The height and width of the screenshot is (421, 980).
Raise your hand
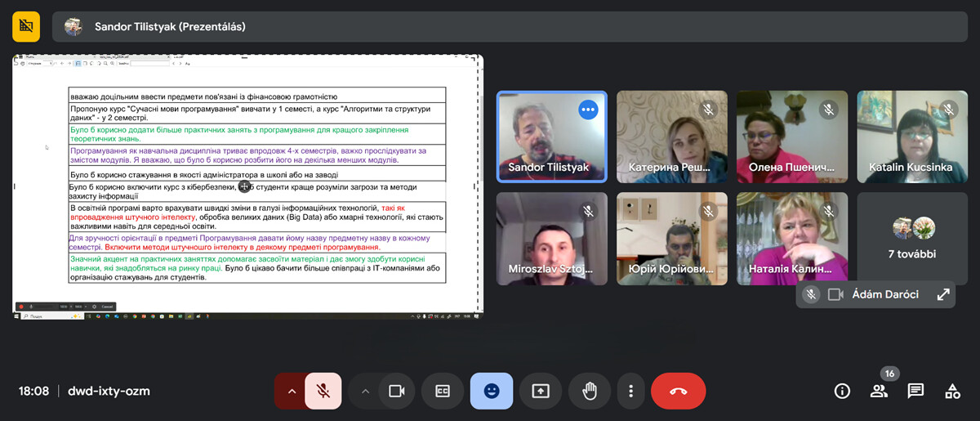[589, 391]
